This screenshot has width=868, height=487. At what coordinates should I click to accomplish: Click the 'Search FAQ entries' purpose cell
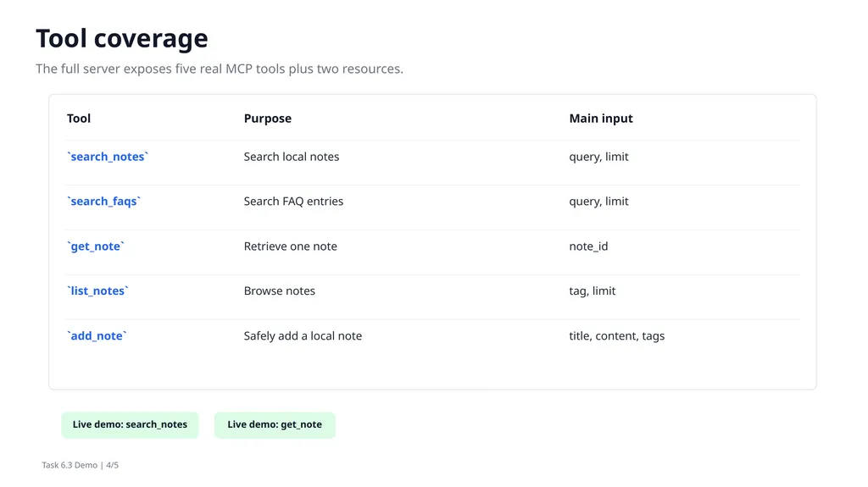point(293,202)
